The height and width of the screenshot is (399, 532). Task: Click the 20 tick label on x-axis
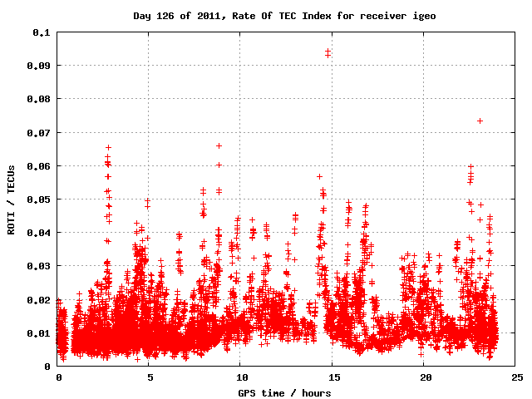point(424,377)
